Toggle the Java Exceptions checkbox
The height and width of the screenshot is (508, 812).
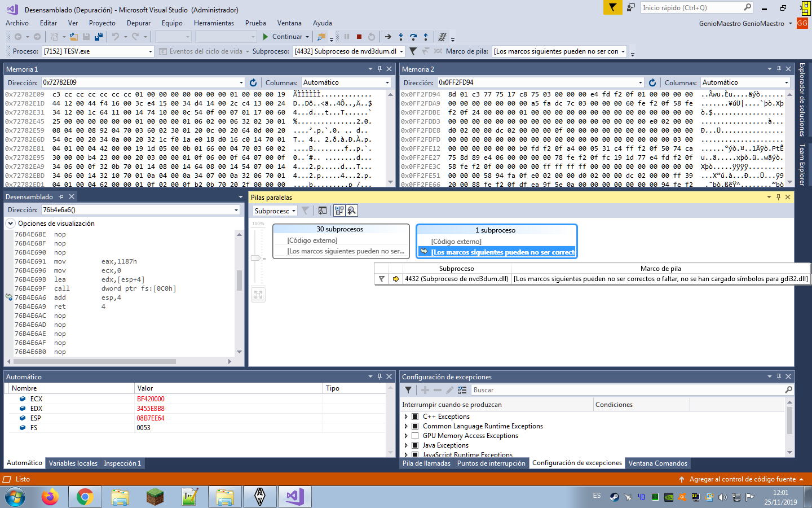415,445
